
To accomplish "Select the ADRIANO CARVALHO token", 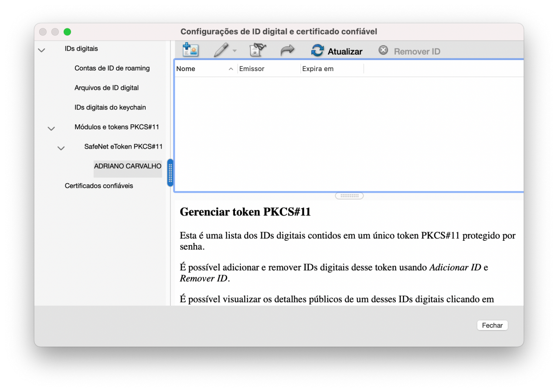I will [x=128, y=168].
